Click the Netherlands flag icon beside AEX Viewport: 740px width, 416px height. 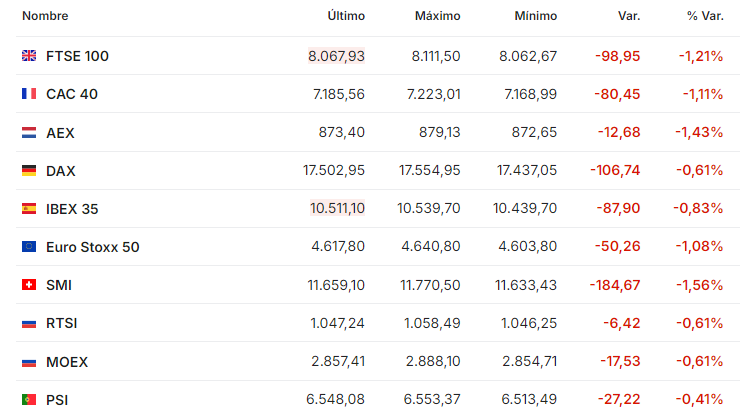coord(29,132)
